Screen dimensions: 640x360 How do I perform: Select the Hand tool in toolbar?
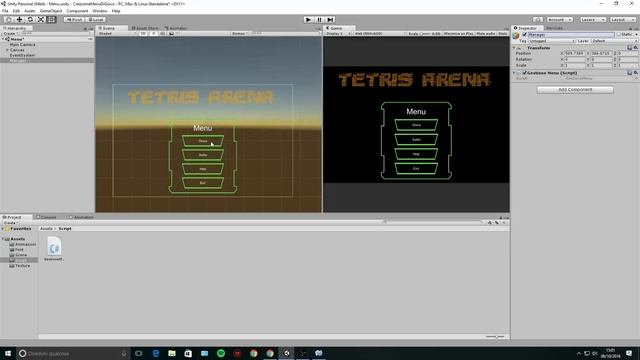pos(9,20)
